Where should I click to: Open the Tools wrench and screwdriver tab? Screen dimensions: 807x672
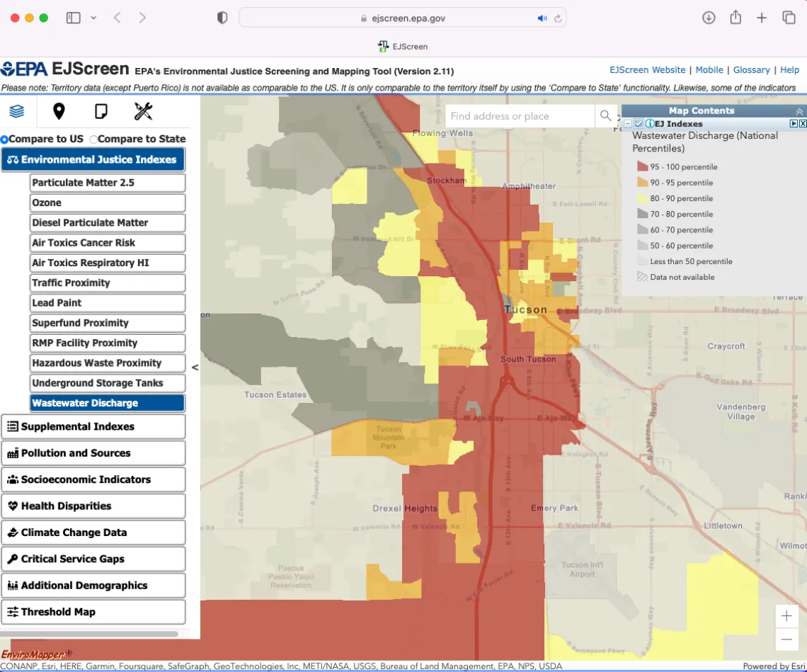point(143,111)
